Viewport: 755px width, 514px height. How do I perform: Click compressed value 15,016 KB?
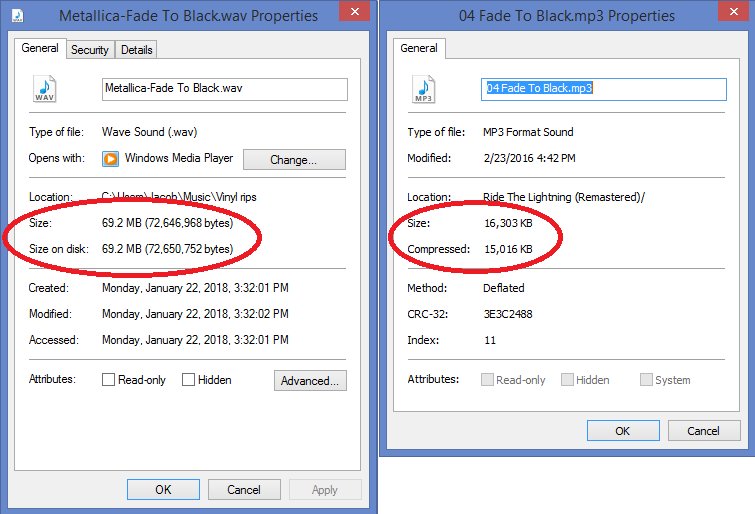pos(508,249)
